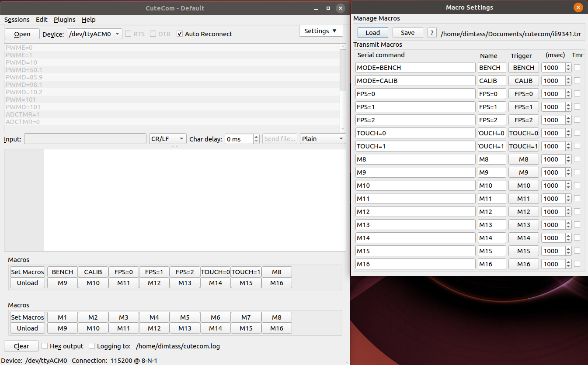This screenshot has width=588, height=365.
Task: Click the question mark help button
Action: tap(432, 33)
